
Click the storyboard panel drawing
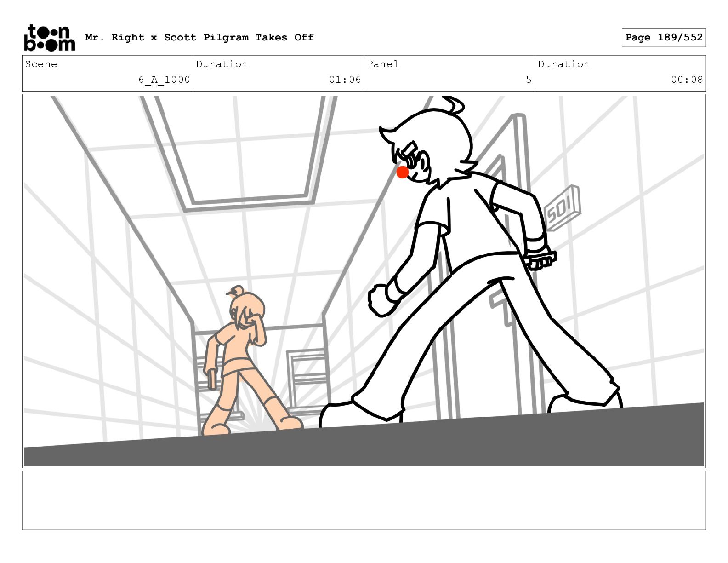(364, 281)
